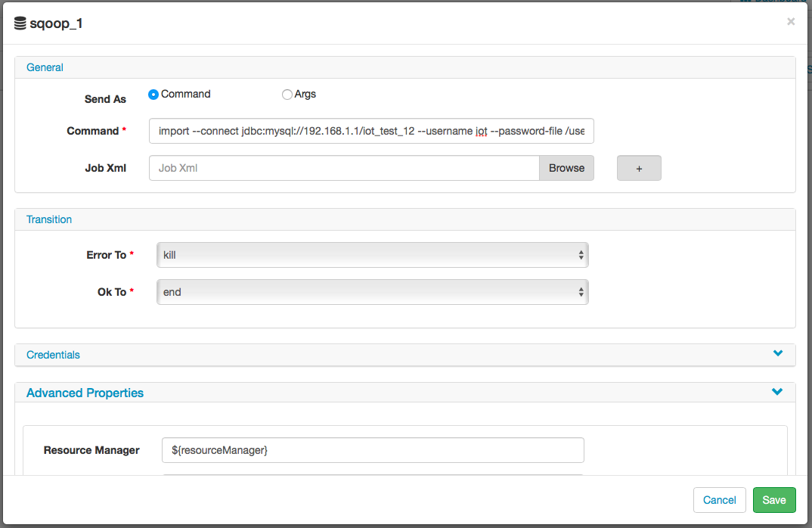
Task: Collapse Advanced Properties with its chevron
Action: (x=777, y=392)
